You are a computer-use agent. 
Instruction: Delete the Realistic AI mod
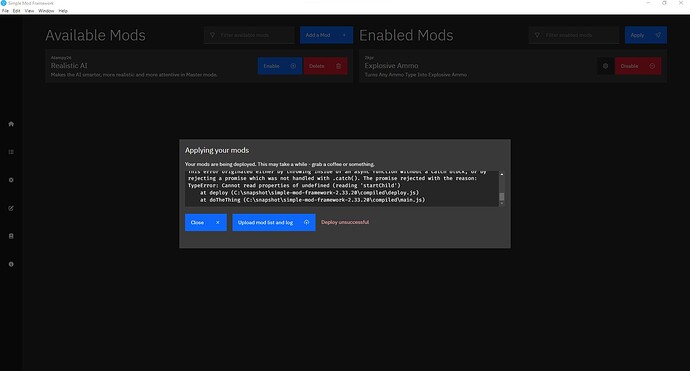pos(326,66)
